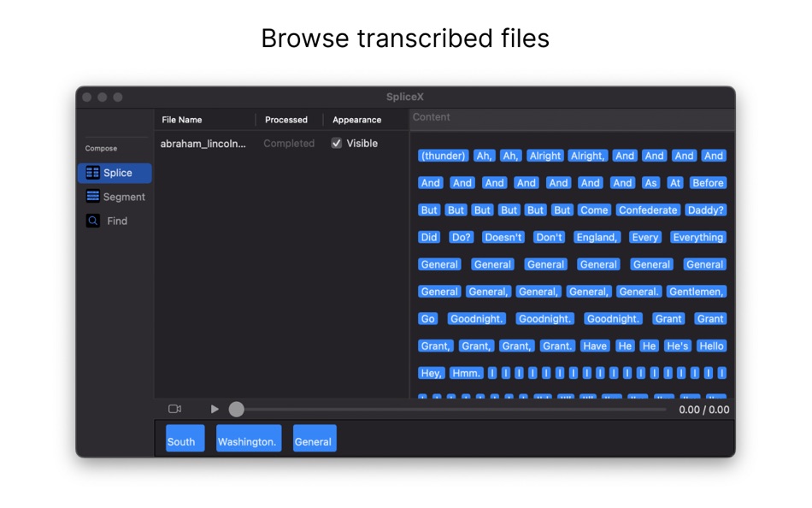Click the "Hello" word tile
Viewport: 812px width, 508px height.
pyautogui.click(x=711, y=346)
